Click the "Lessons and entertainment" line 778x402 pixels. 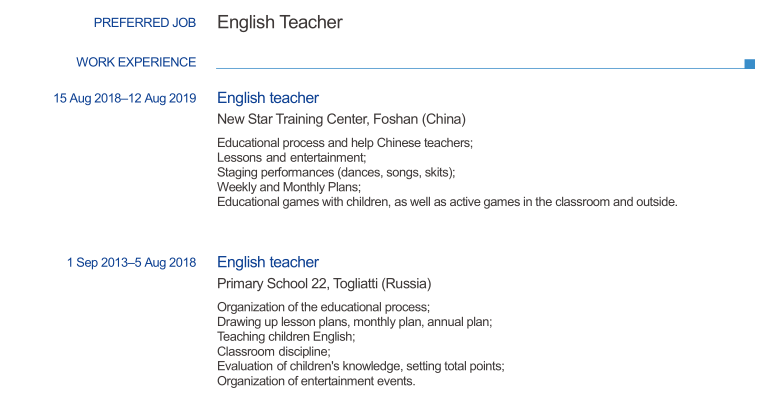point(292,158)
